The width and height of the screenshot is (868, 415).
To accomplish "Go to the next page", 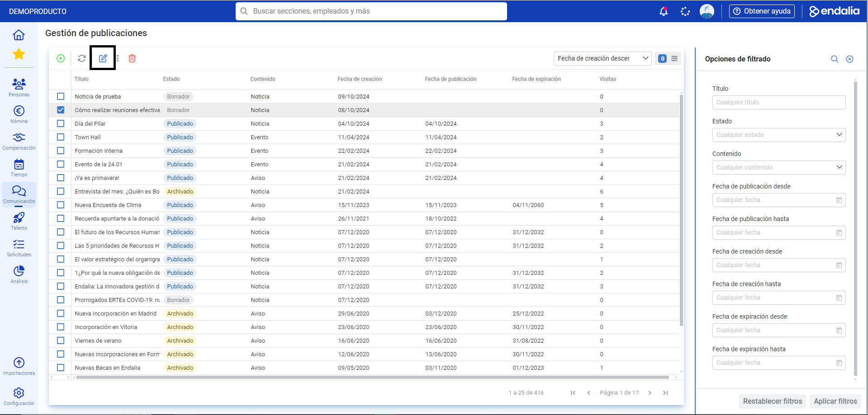I will coord(650,393).
